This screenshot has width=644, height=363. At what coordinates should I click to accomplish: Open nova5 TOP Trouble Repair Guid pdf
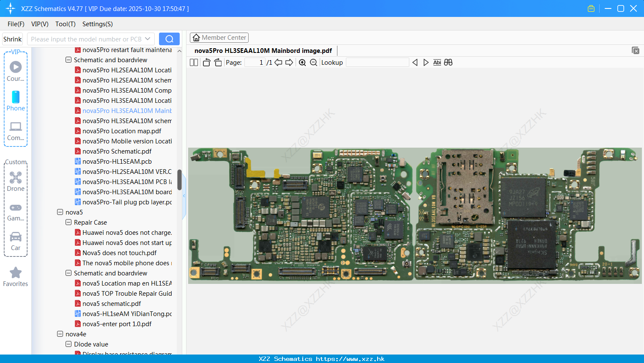123,294
